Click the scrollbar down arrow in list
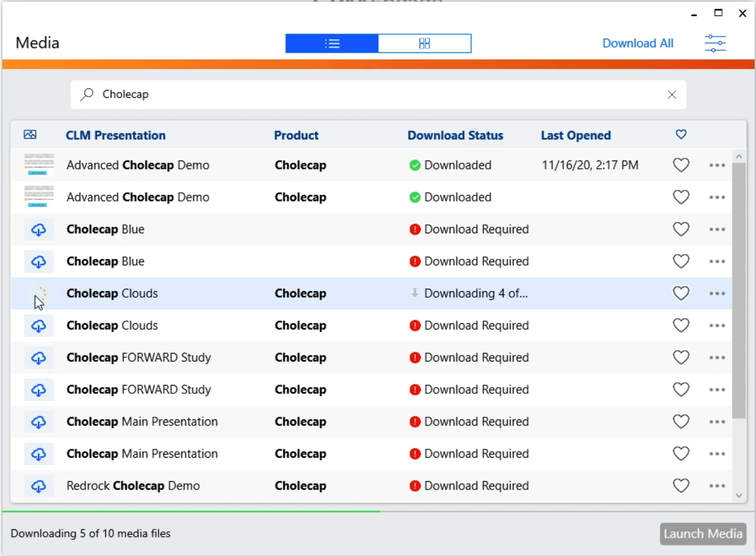The height and width of the screenshot is (556, 756). 739,495
